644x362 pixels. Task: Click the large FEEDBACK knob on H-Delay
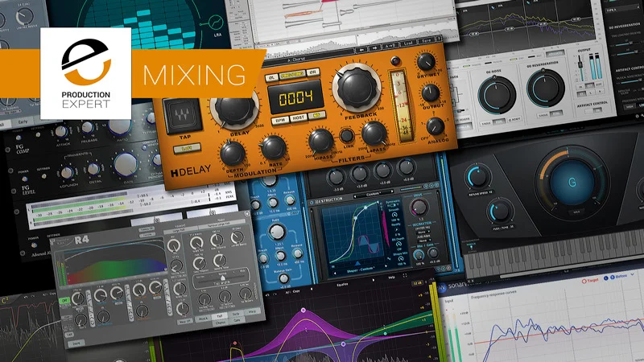[x=357, y=88]
